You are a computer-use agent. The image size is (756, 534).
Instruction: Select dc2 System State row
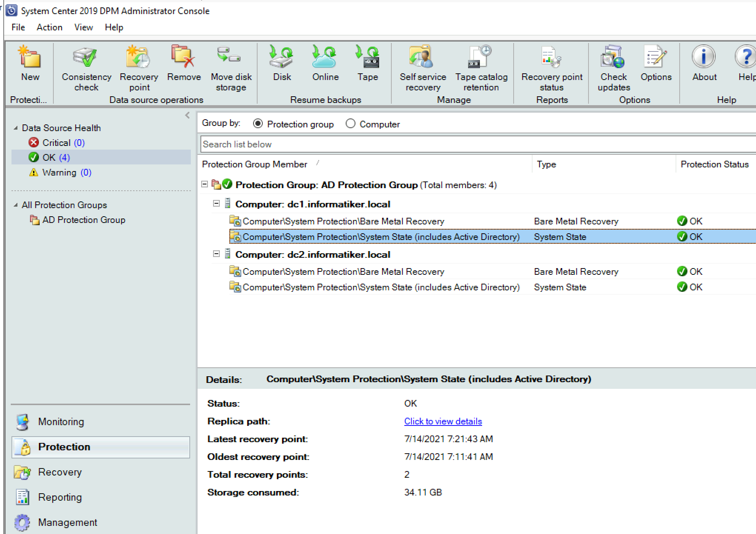tap(492, 287)
